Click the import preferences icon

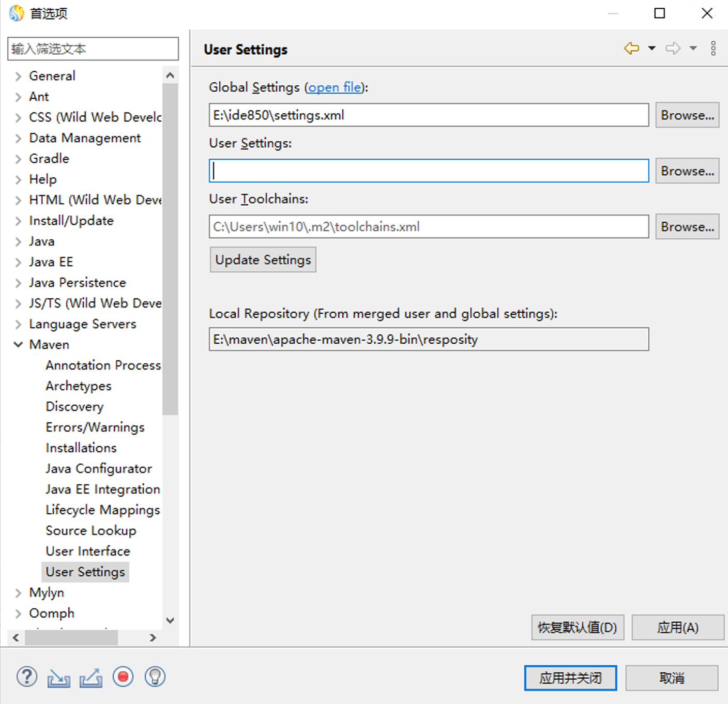[59, 678]
